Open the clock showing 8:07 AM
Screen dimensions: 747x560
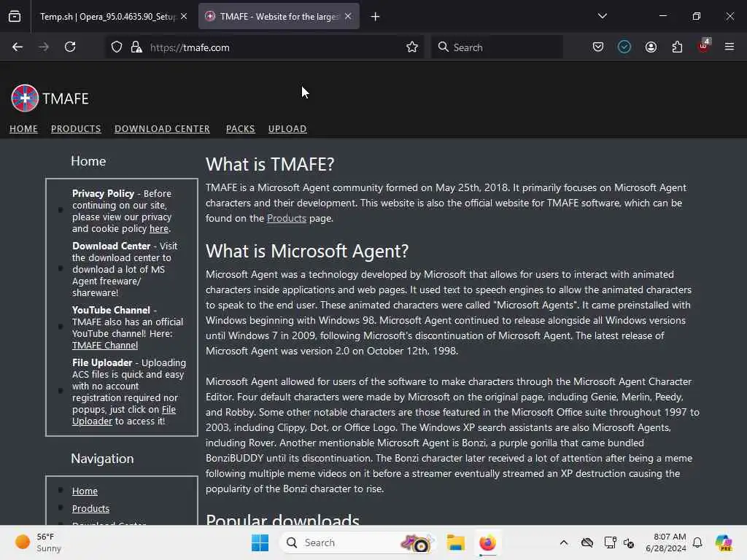click(x=665, y=542)
